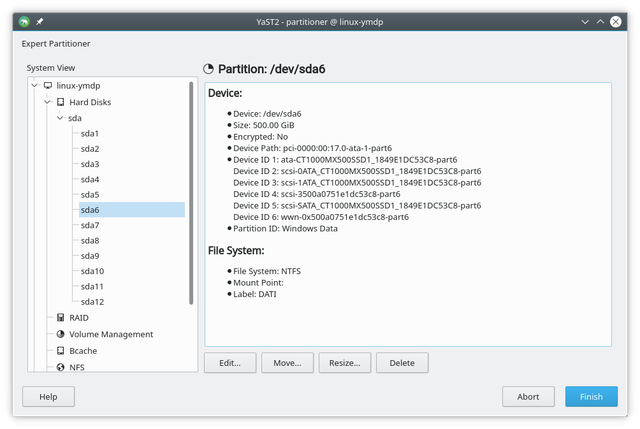This screenshot has width=640, height=429.
Task: Select partition sda9 in the tree
Action: click(90, 256)
